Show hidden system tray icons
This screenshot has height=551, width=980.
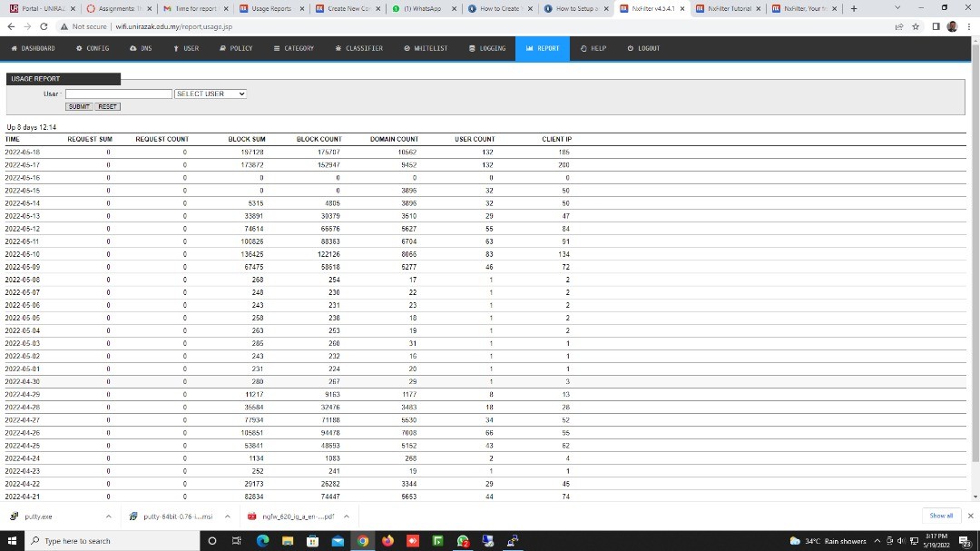877,541
